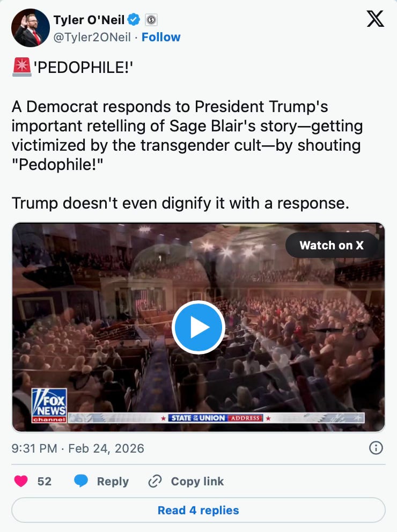
Task: Open the info icon near the timestamp
Action: pos(376,448)
